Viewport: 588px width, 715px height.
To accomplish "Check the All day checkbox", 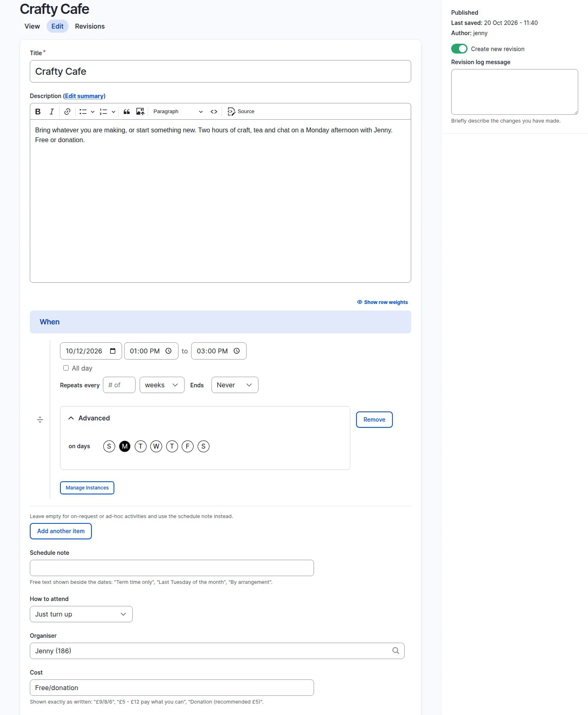I will tap(66, 368).
